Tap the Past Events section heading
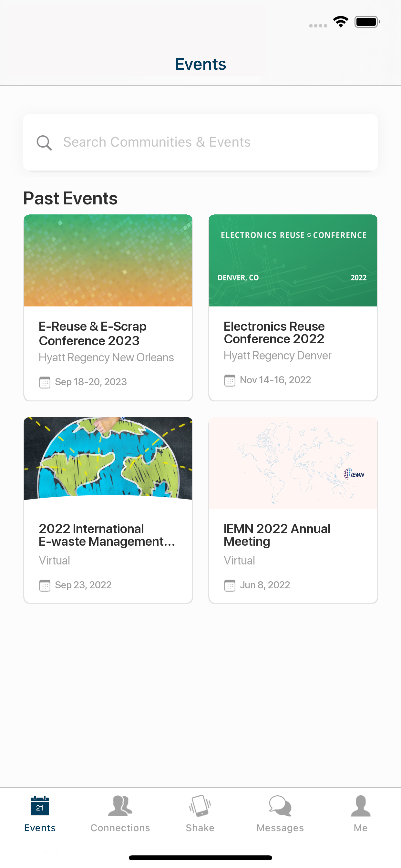This screenshot has width=401, height=868. 70,198
